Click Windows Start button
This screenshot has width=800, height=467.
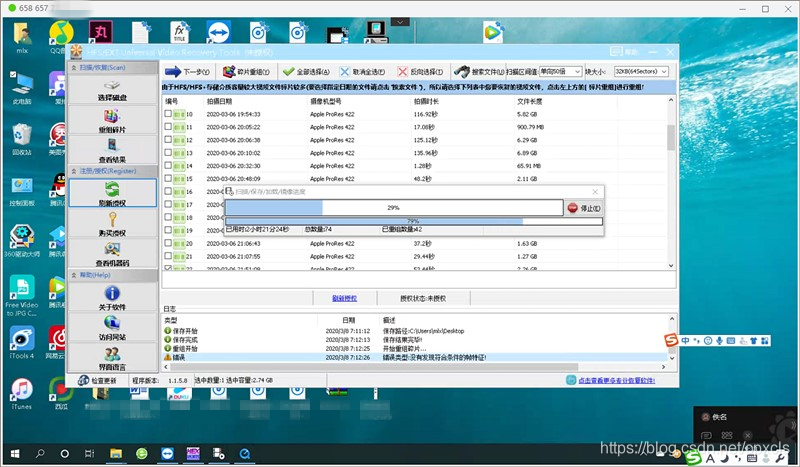point(15,453)
